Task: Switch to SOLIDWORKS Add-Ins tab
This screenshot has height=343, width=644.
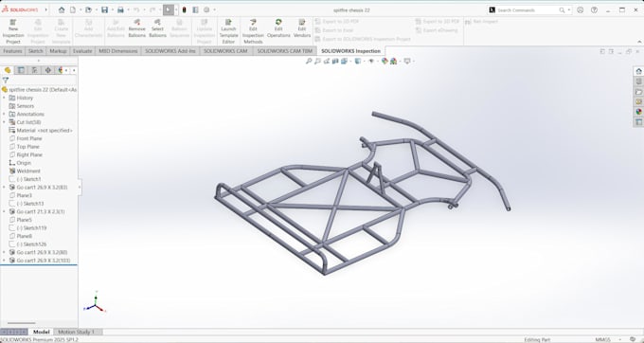Action: click(170, 51)
